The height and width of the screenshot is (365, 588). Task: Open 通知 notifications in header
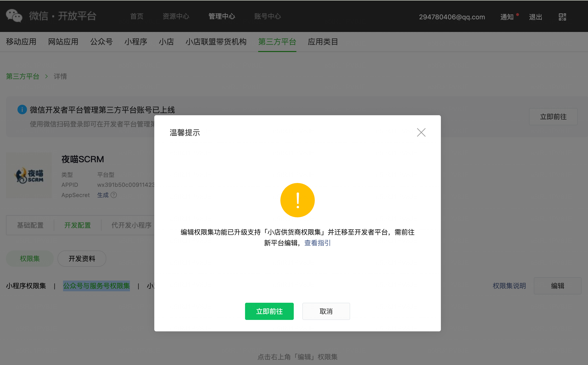[x=507, y=17]
